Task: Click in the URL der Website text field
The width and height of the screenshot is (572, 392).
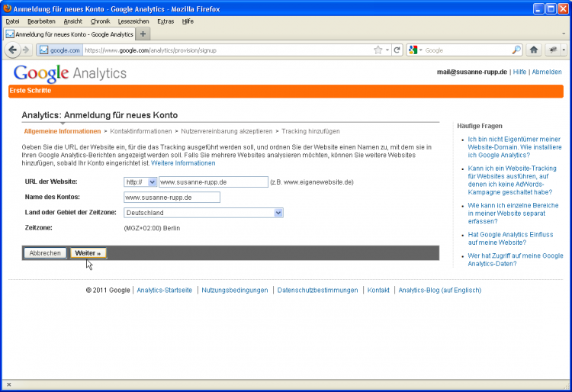Action: click(214, 182)
